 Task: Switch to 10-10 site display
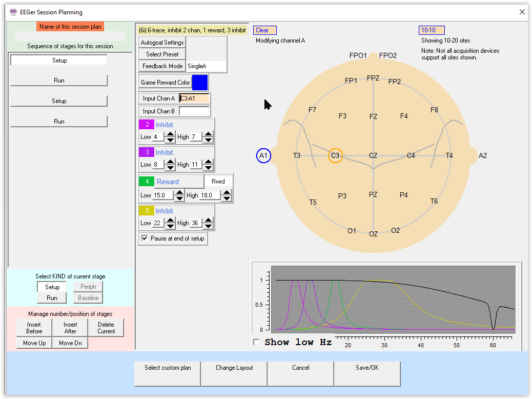(432, 30)
